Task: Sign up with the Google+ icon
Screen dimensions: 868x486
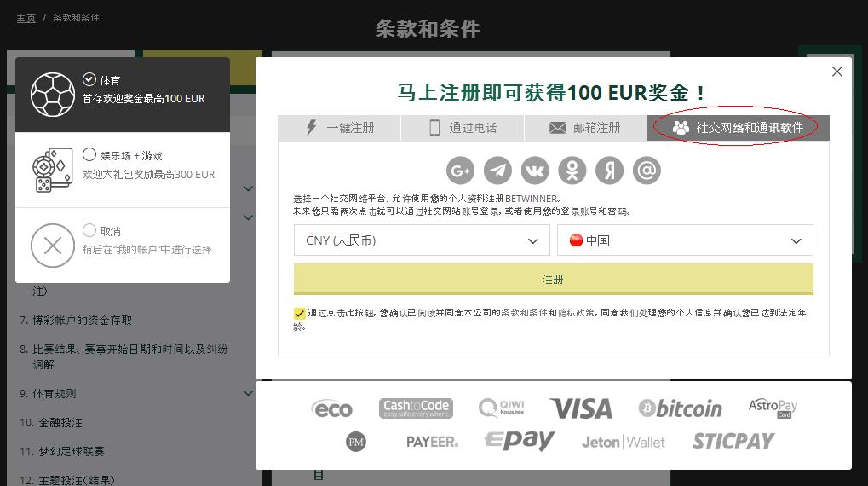Action: click(x=461, y=171)
